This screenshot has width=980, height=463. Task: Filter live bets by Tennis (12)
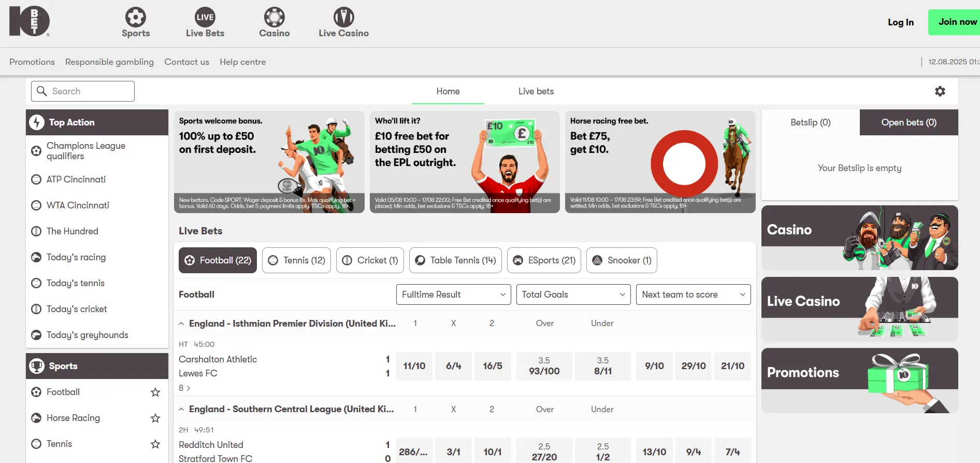coord(296,260)
